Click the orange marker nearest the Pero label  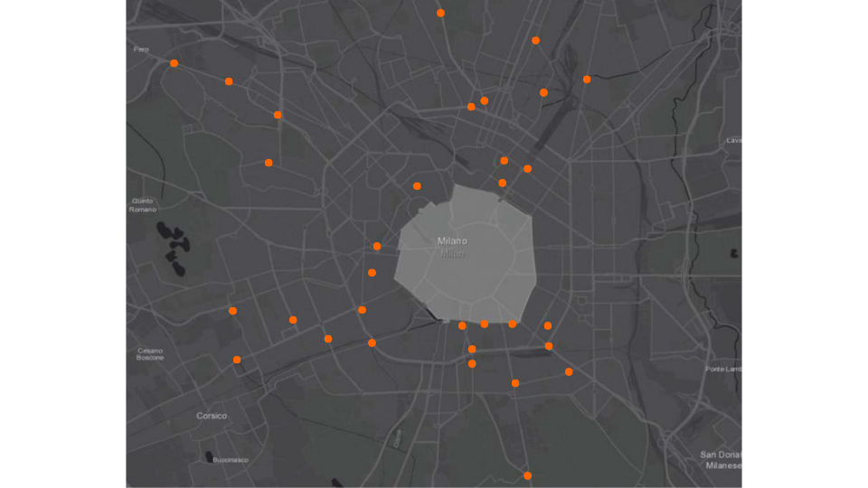click(174, 63)
